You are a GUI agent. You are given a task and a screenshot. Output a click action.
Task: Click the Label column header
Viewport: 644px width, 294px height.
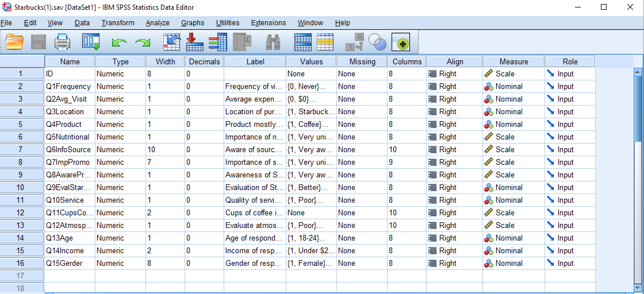point(255,61)
